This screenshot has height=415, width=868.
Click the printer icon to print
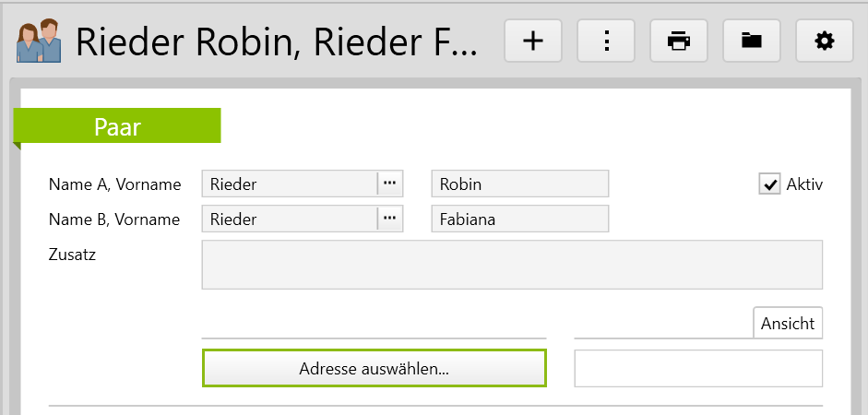pos(679,41)
